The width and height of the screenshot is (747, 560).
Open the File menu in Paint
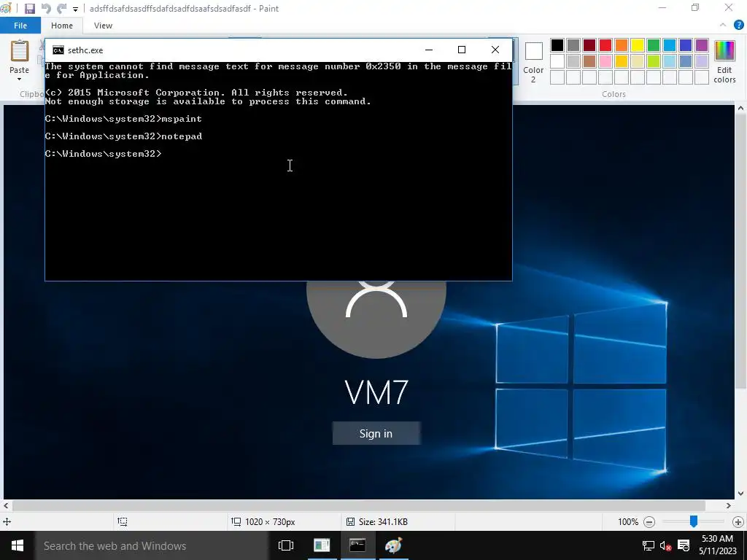[20, 26]
